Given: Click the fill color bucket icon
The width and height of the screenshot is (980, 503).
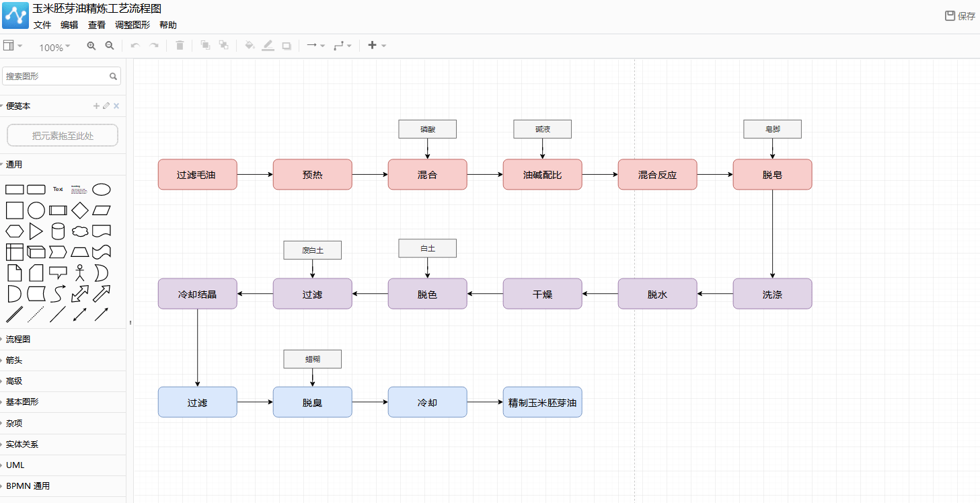Looking at the screenshot, I should (x=250, y=46).
